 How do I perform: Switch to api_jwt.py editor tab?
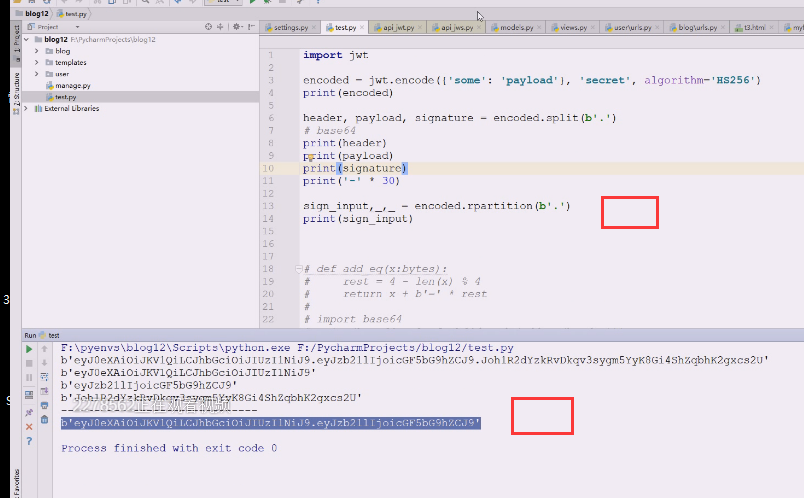(398, 27)
